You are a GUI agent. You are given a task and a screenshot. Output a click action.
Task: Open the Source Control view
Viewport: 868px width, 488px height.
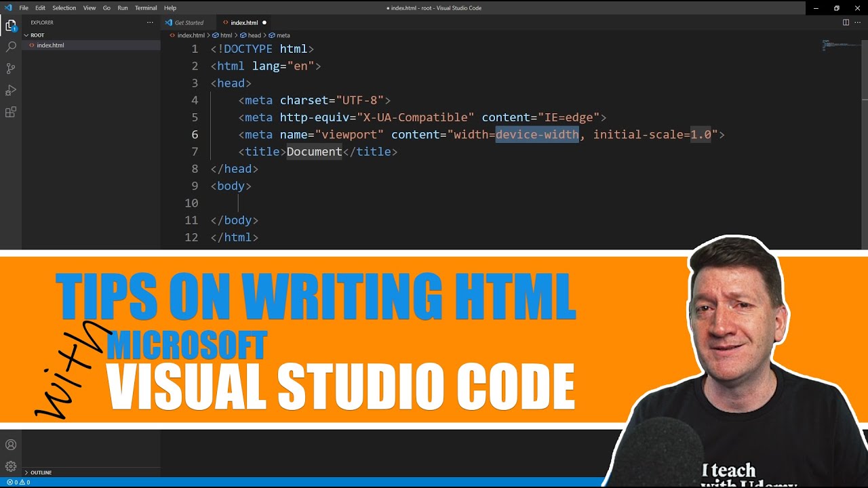[11, 68]
